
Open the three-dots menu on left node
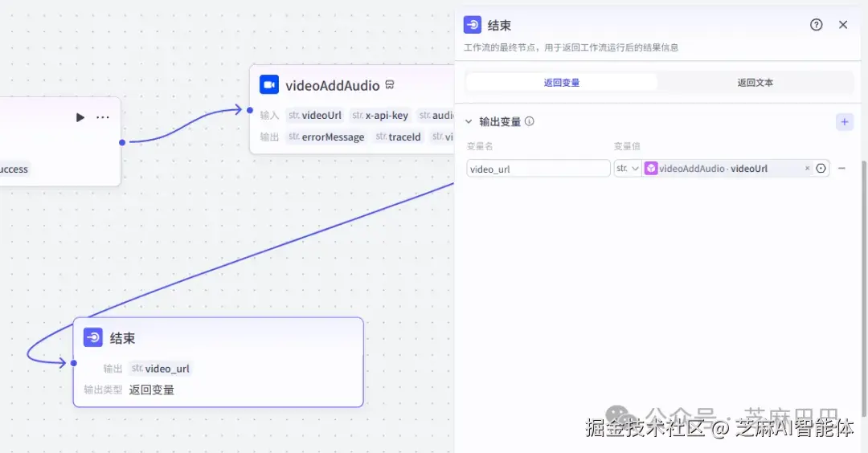point(103,117)
